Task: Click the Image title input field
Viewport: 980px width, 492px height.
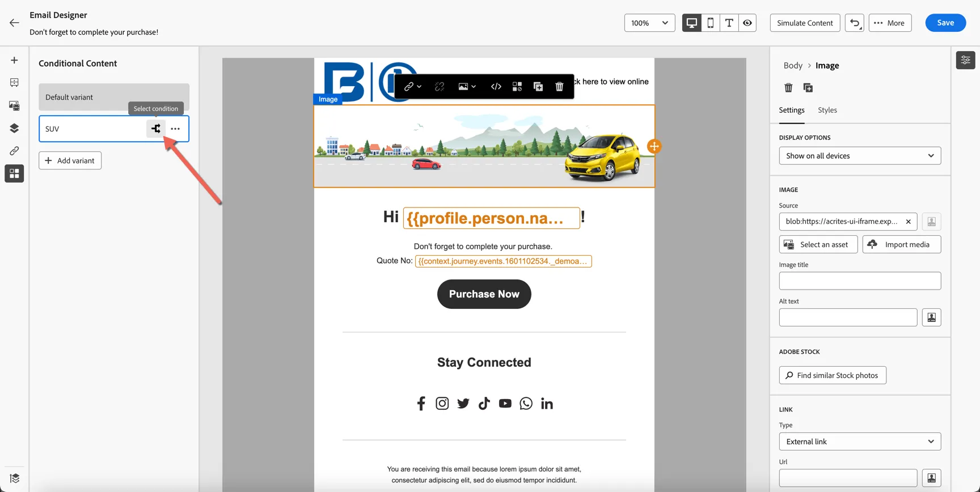Action: tap(860, 281)
